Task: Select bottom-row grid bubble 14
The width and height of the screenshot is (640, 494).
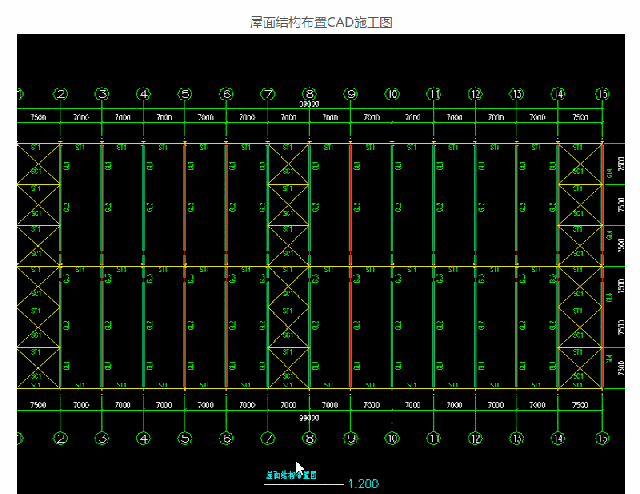Action: (558, 438)
